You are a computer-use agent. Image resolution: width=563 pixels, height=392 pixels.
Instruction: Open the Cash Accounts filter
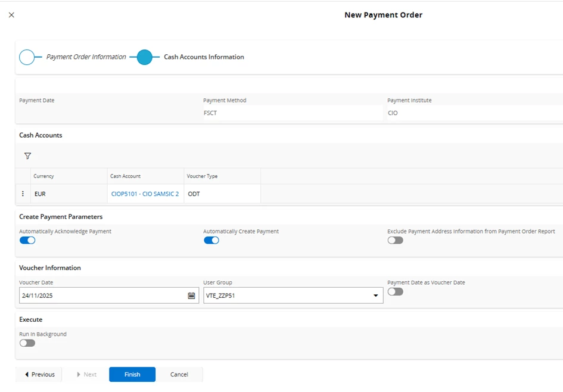pos(27,156)
